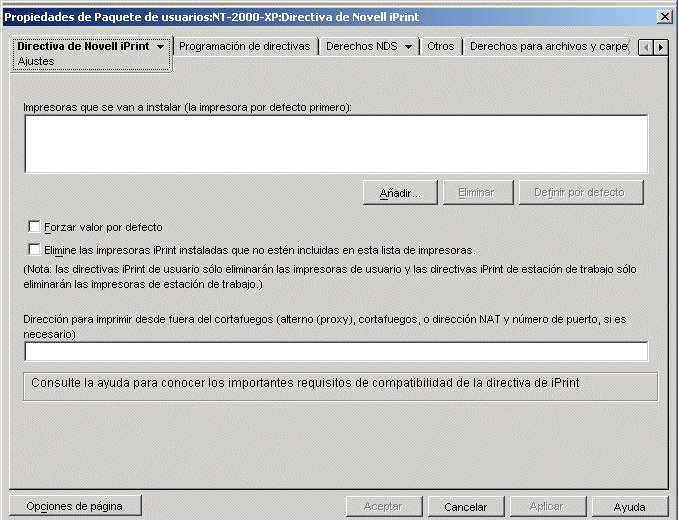Click the Definir por defecto button
The image size is (678, 520).
pos(581,193)
